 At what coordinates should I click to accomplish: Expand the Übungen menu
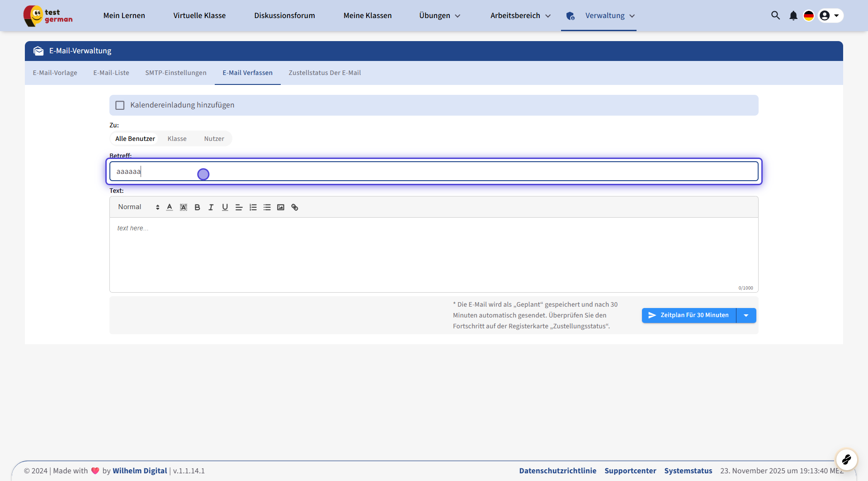(x=439, y=16)
